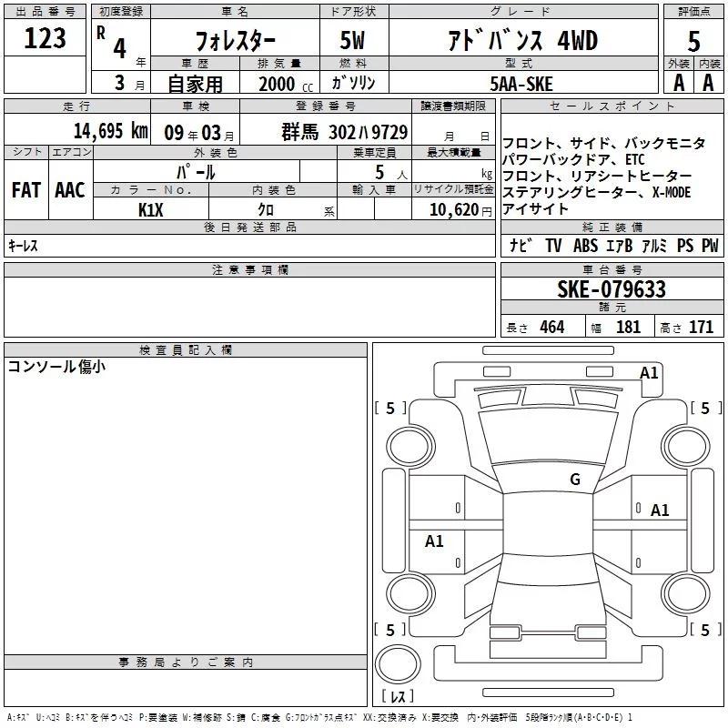Image resolution: width=728 pixels, height=728 pixels.
Task: Click the equipment item "ABS"
Action: pyautogui.click(x=585, y=246)
